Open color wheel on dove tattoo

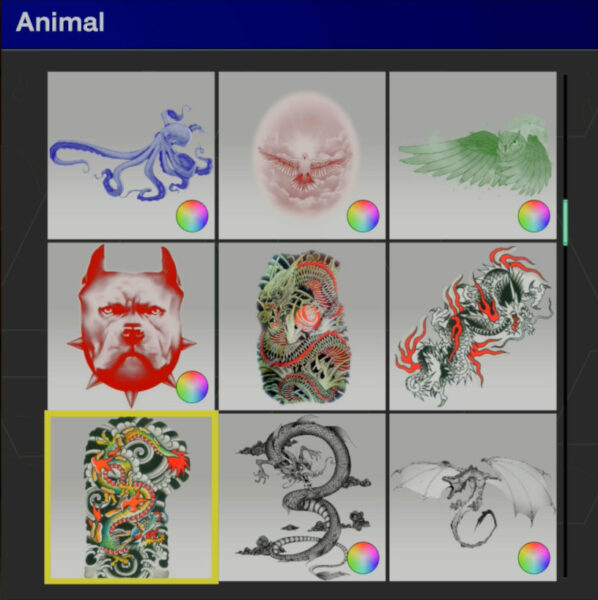click(363, 216)
